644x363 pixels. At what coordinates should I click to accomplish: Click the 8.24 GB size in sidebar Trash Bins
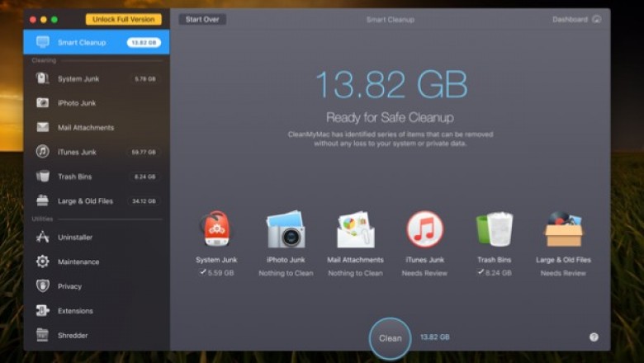tap(145, 177)
